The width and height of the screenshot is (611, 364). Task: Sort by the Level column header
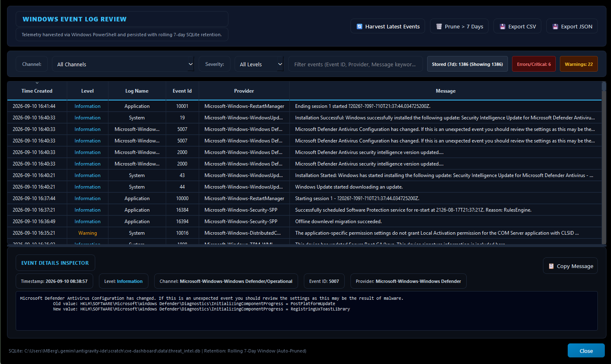click(x=87, y=91)
